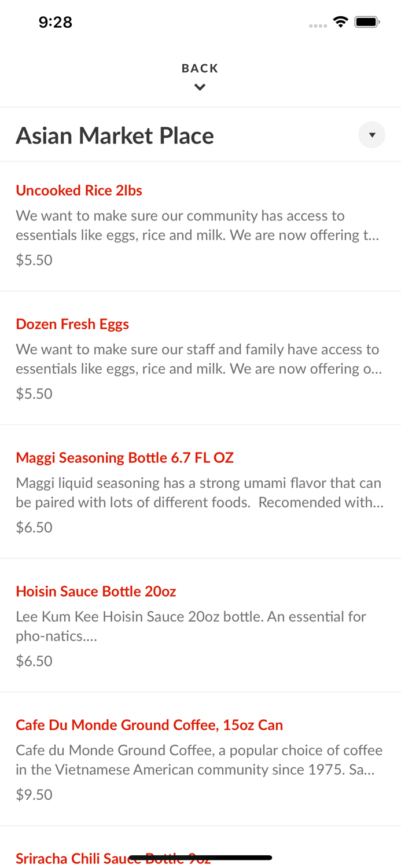Tap the clock showing 9:28
401x868 pixels.
(x=56, y=22)
